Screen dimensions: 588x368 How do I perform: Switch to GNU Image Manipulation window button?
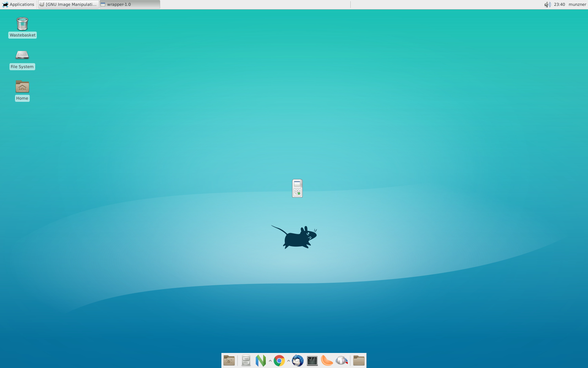68,4
